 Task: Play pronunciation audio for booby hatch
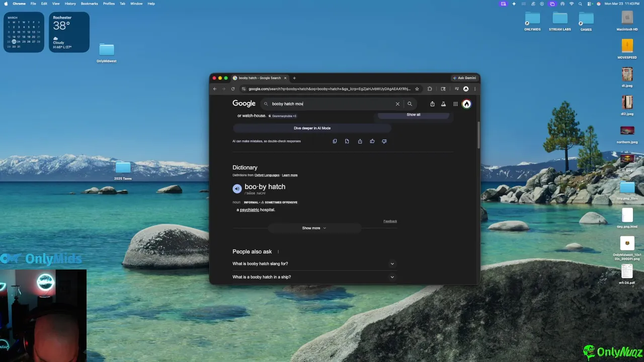(x=237, y=189)
